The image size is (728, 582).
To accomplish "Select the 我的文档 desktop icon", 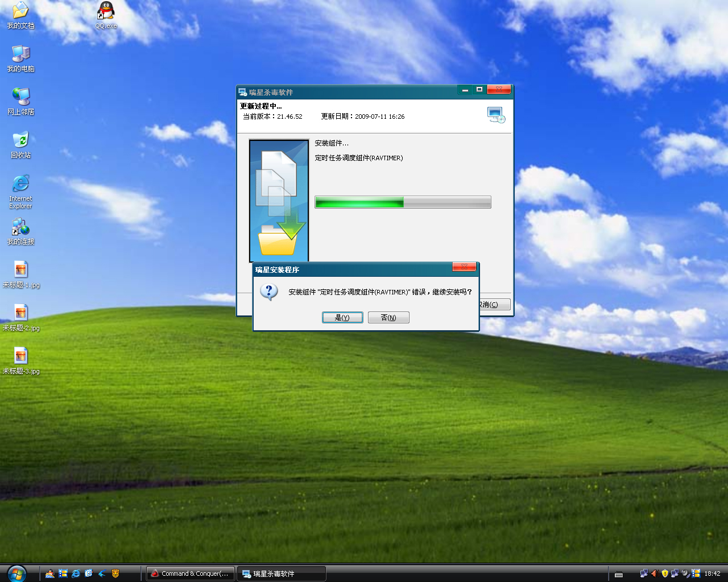I will click(20, 15).
